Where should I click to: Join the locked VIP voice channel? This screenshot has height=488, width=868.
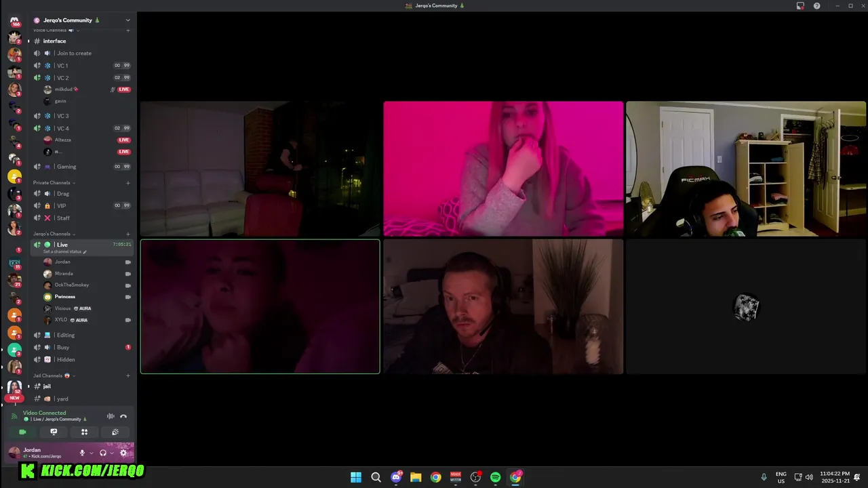pyautogui.click(x=82, y=205)
